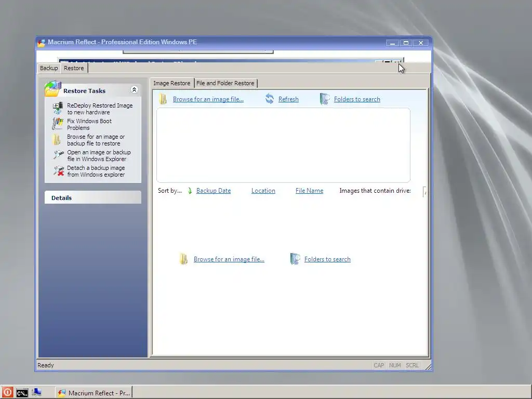Click the red power button on taskbar
This screenshot has width=532, height=399.
pyautogui.click(x=7, y=393)
